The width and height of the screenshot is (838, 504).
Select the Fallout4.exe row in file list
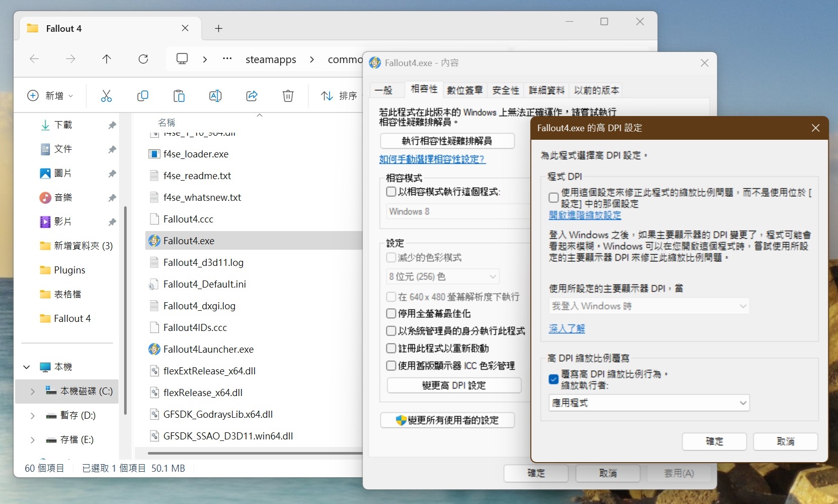click(x=254, y=241)
